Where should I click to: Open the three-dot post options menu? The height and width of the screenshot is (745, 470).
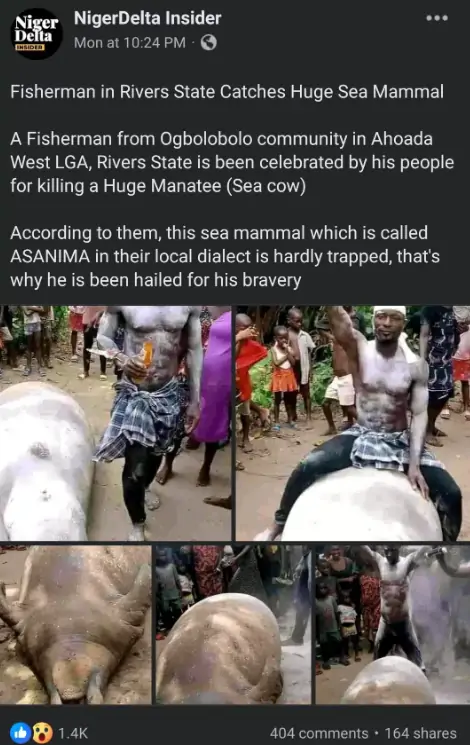click(x=437, y=18)
